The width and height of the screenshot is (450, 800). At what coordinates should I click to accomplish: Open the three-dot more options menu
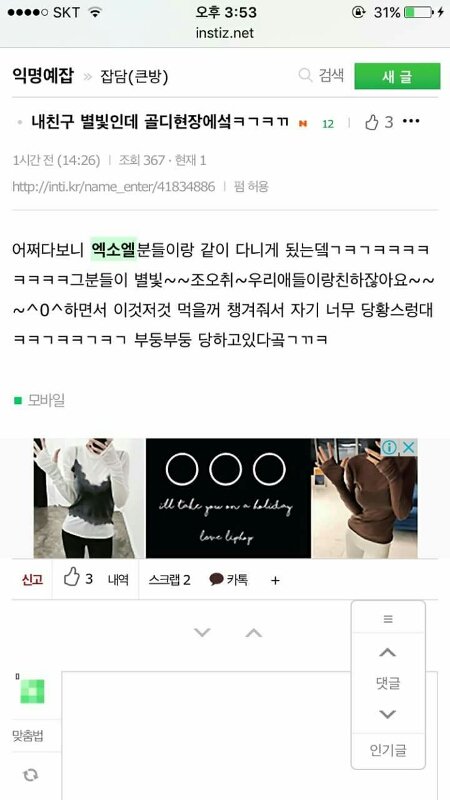411,121
